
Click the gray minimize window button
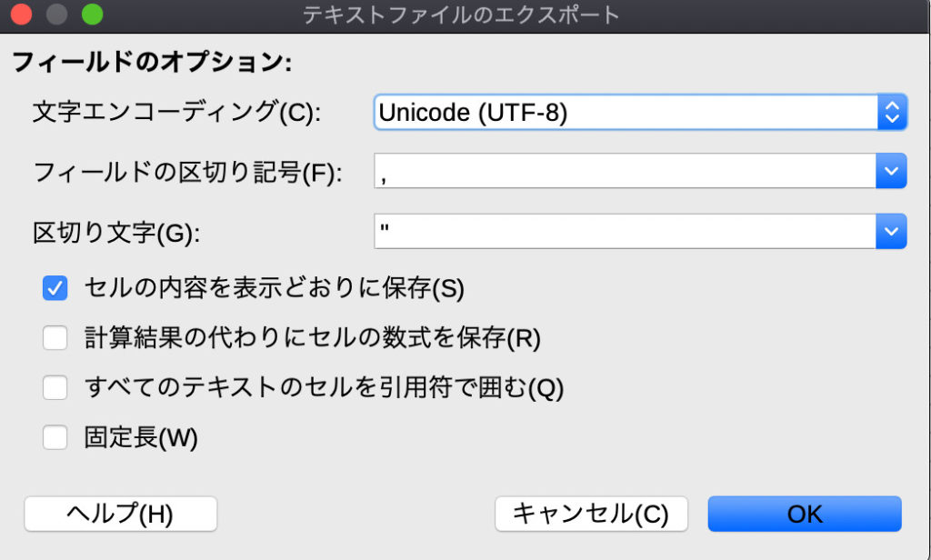coord(56,15)
